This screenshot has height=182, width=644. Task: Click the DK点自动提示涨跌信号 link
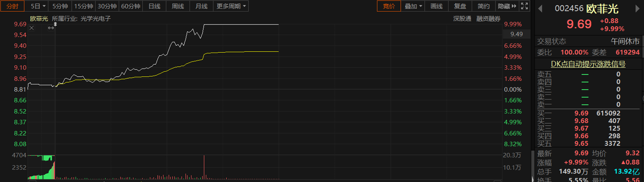pos(588,64)
